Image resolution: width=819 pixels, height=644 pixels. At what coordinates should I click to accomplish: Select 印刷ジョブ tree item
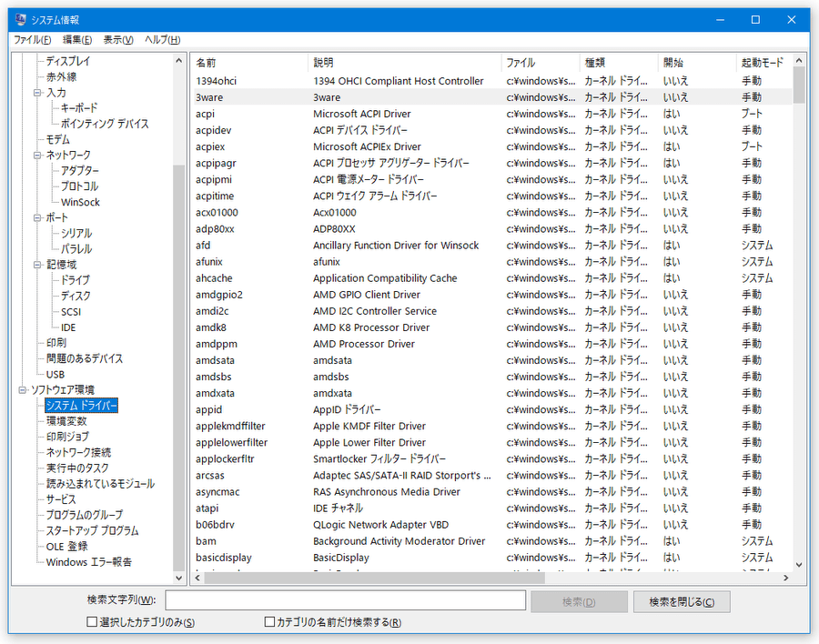67,437
